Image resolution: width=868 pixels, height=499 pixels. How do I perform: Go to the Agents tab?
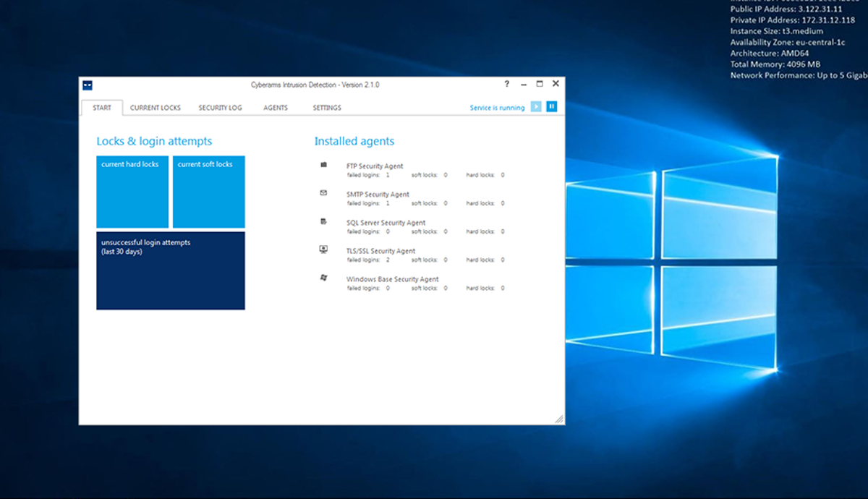pos(276,108)
